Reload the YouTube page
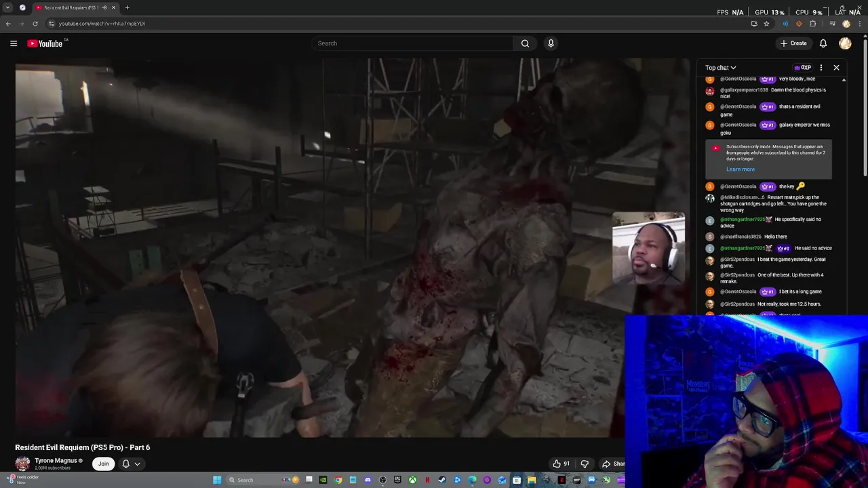Image resolution: width=868 pixels, height=488 pixels. (35, 24)
